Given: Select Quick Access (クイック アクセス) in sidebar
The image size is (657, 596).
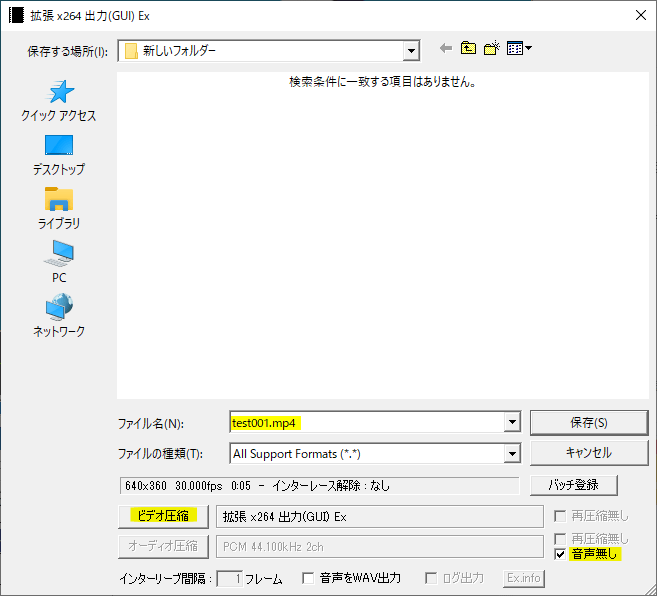Looking at the screenshot, I should 59,101.
